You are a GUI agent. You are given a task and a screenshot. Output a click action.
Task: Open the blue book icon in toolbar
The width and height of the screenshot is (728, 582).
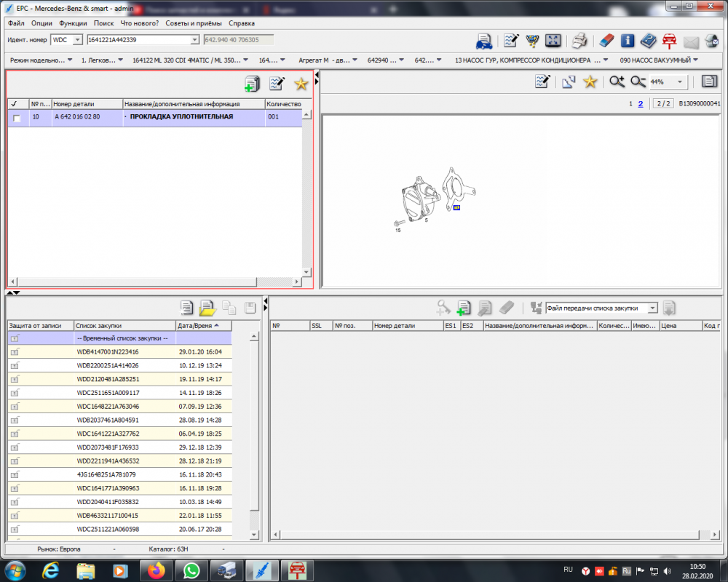(x=648, y=41)
